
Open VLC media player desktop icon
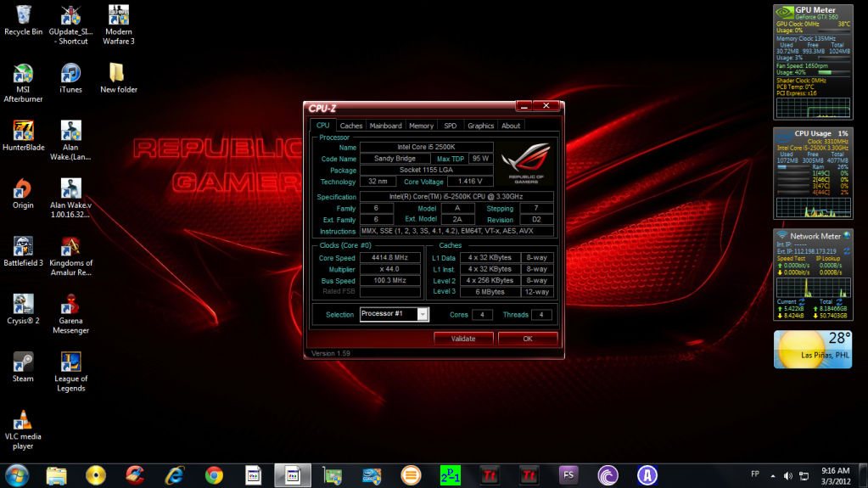pos(23,429)
